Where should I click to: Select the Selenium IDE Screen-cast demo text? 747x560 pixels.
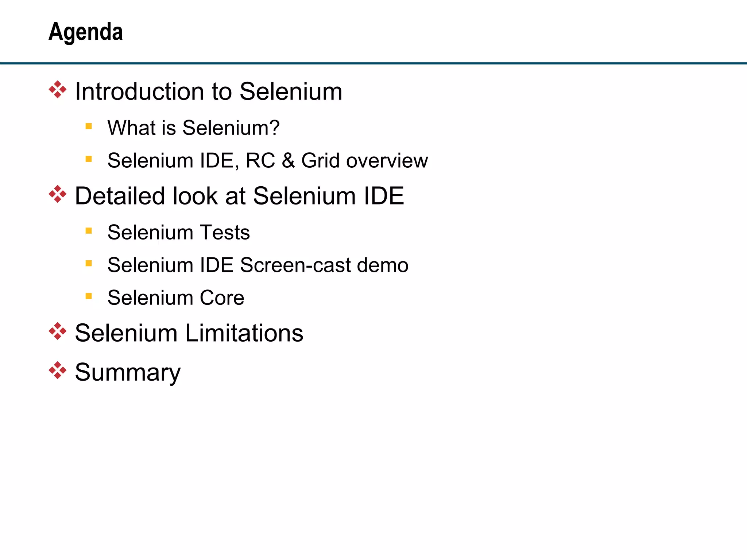click(258, 265)
